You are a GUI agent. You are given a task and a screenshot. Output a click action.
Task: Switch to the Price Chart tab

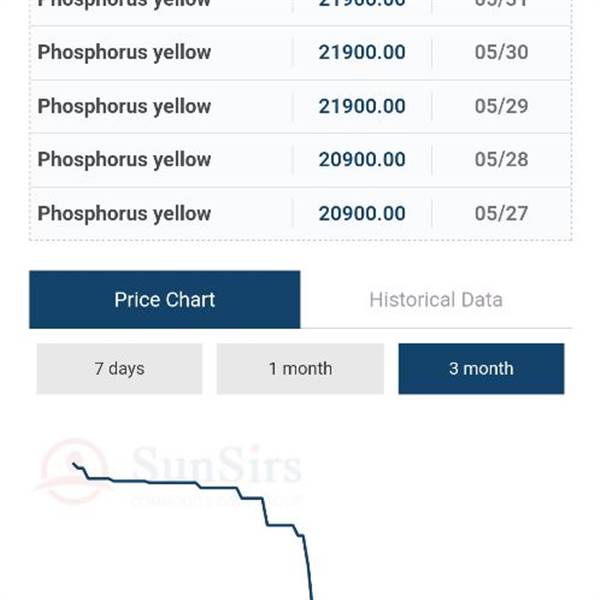pos(164,299)
